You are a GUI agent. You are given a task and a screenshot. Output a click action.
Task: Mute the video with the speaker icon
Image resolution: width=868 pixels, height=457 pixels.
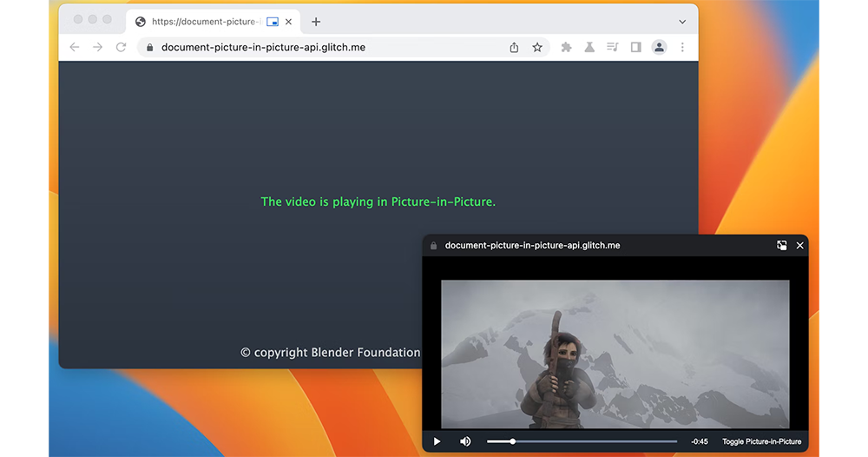[x=465, y=441]
